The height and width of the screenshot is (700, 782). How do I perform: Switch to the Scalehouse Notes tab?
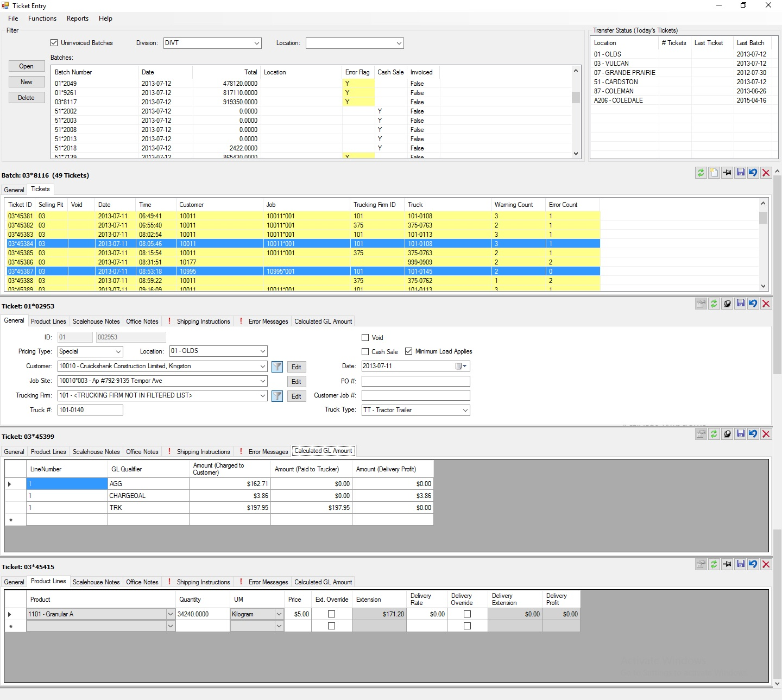click(96, 321)
